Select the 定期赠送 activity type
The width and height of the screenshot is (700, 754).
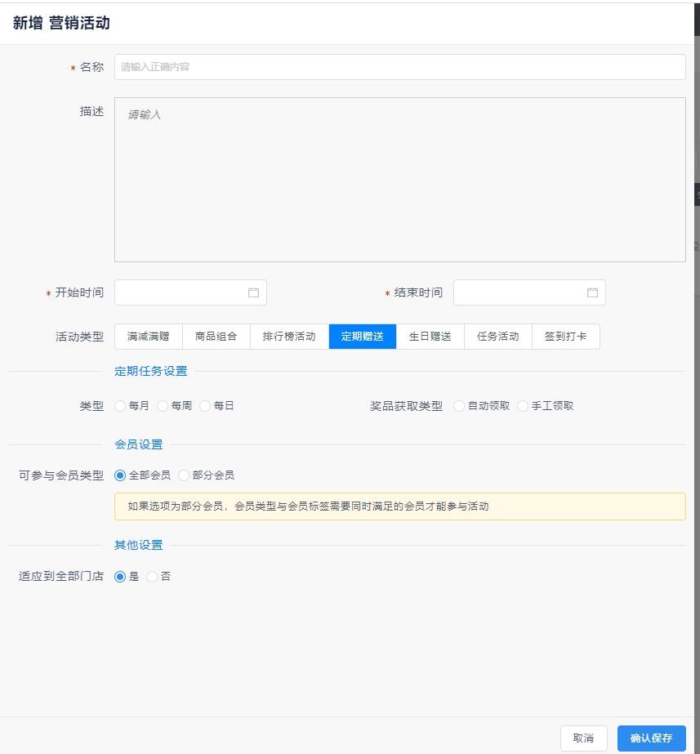(x=363, y=337)
